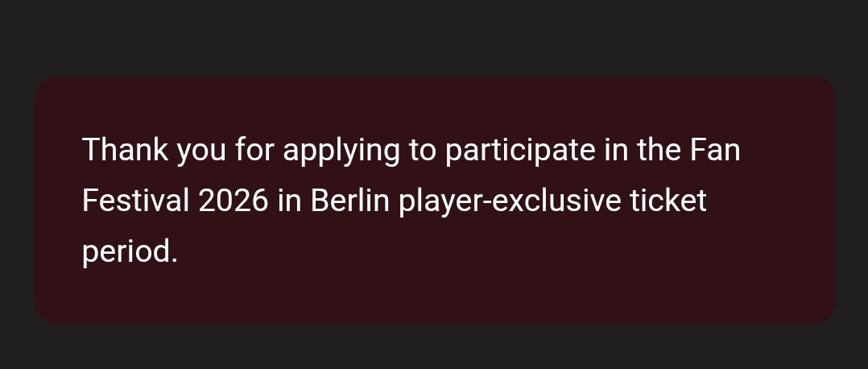Click the empty area below "period." inside the card

tap(129, 298)
